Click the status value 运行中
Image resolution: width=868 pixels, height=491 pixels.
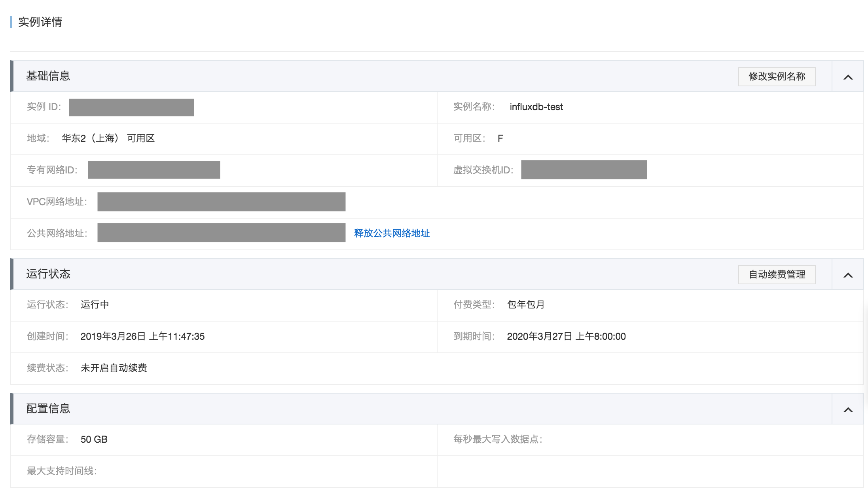(x=95, y=304)
